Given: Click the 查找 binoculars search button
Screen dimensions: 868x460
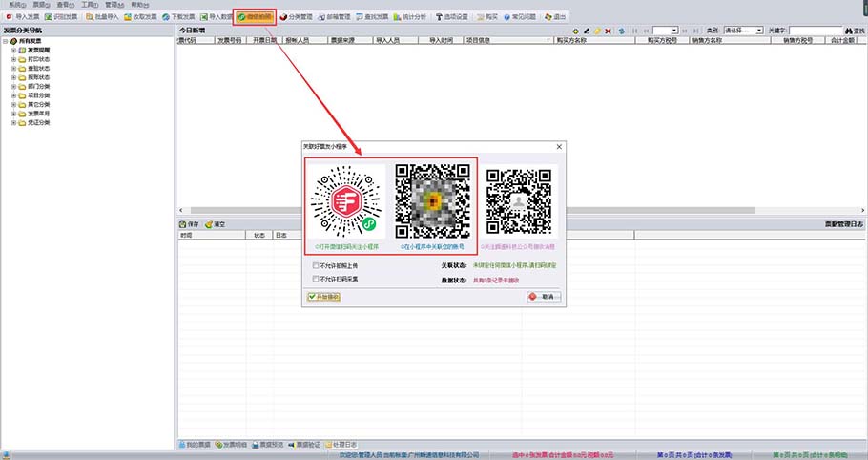Looking at the screenshot, I should click(854, 31).
